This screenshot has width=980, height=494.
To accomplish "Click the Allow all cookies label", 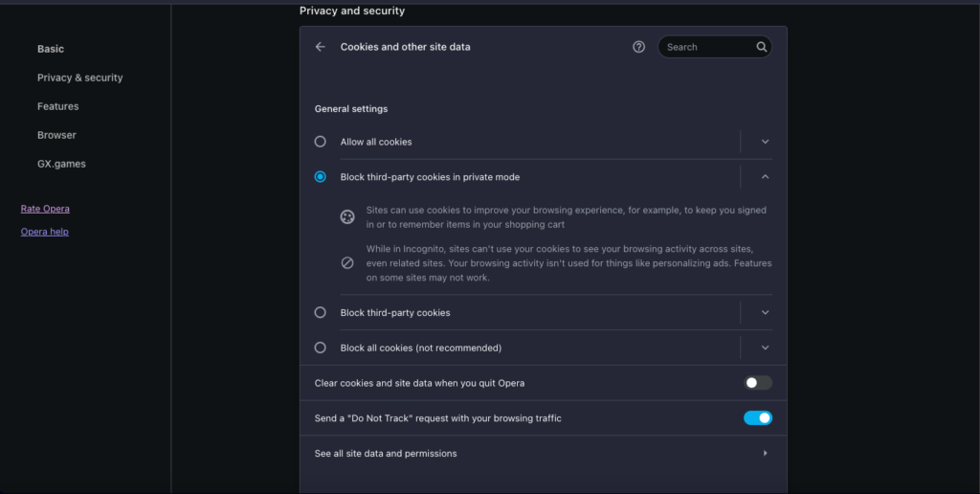I will pos(375,142).
